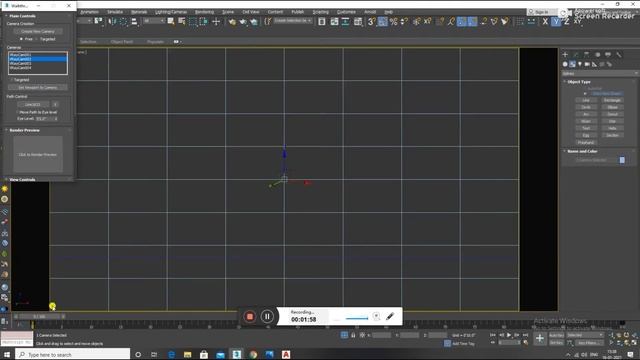Toggle the Start New Shape checkbox
The image size is (640, 360).
click(585, 93)
